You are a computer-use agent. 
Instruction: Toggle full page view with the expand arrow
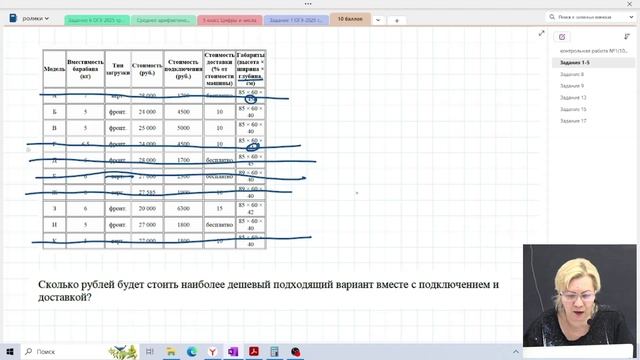pos(541,33)
